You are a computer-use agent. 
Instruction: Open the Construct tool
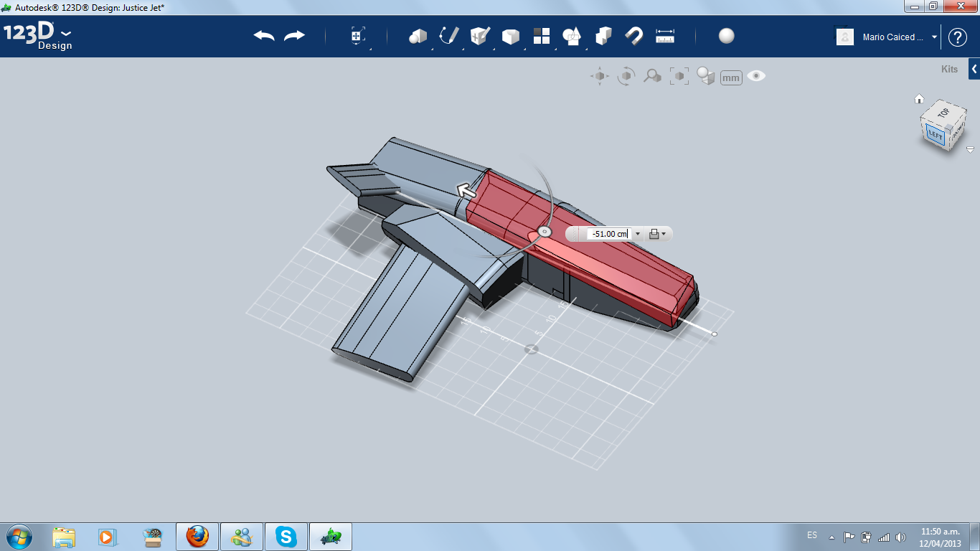click(x=480, y=36)
